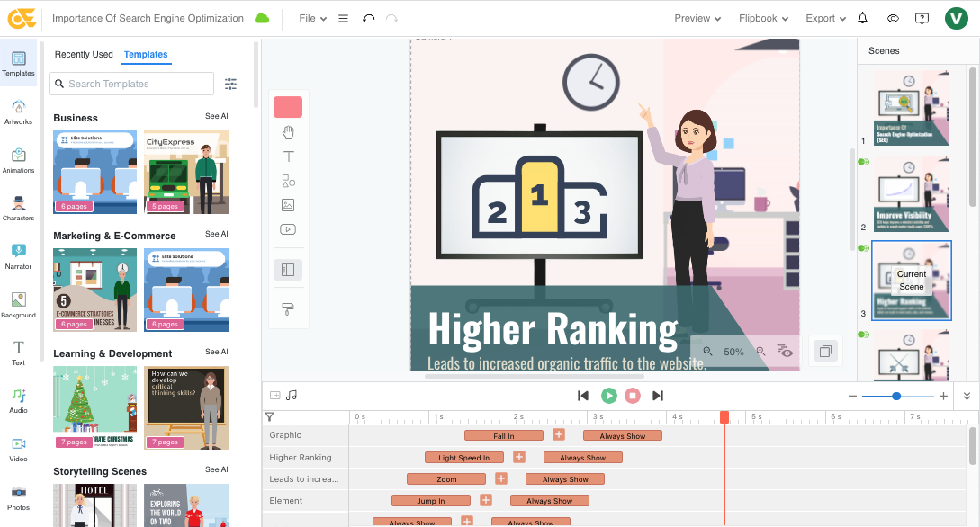This screenshot has width=980, height=527.
Task: Open the notifications bell
Action: pyautogui.click(x=863, y=18)
